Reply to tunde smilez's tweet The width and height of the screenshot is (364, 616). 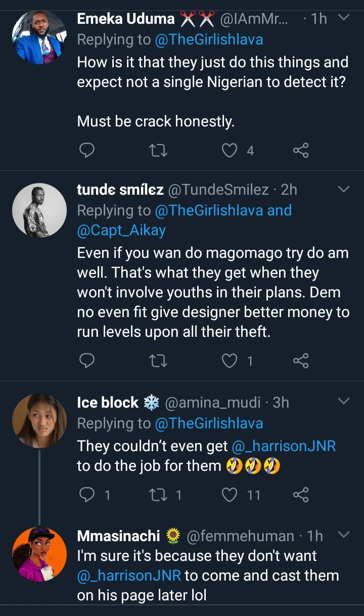[x=87, y=361]
